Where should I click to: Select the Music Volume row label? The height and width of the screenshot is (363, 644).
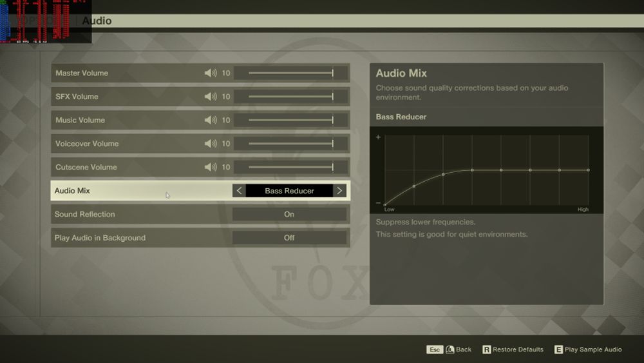click(x=80, y=120)
